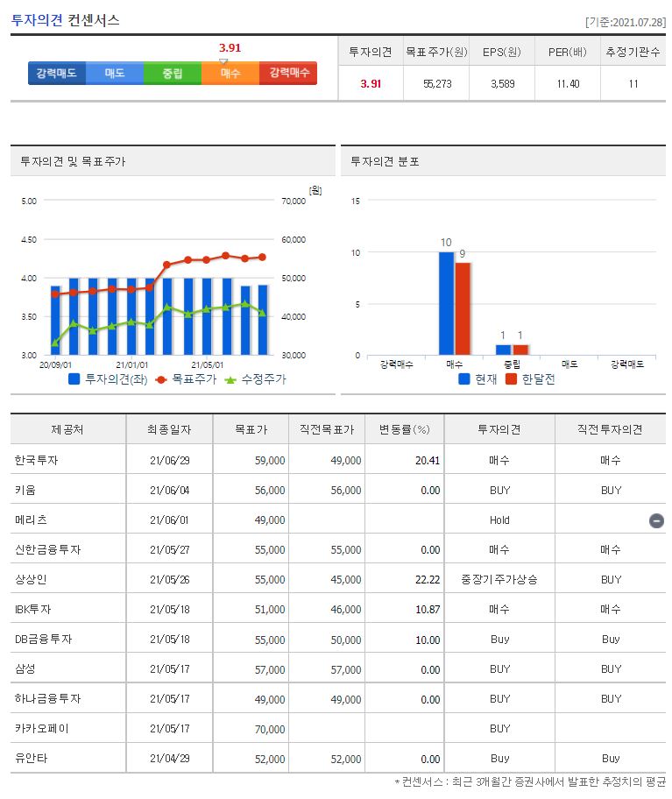Click the first 수정주가 green data point

pyautogui.click(x=55, y=343)
